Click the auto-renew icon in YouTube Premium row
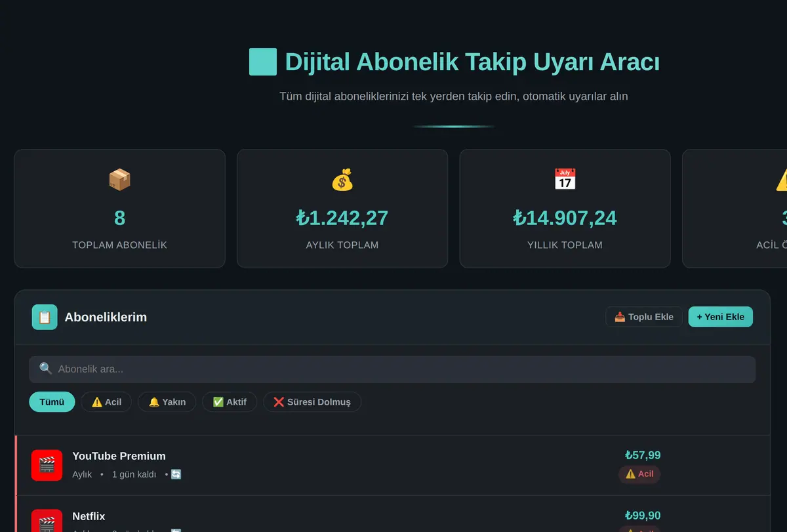 [176, 474]
